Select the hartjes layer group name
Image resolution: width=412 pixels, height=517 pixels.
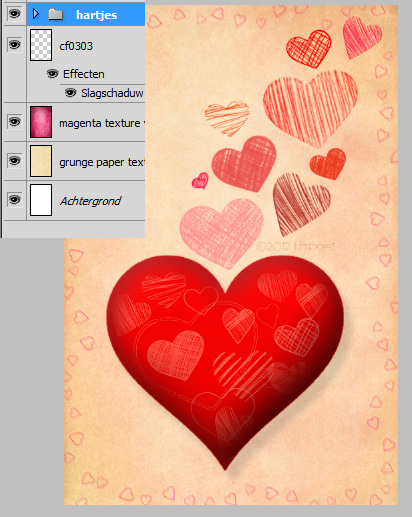pos(97,15)
